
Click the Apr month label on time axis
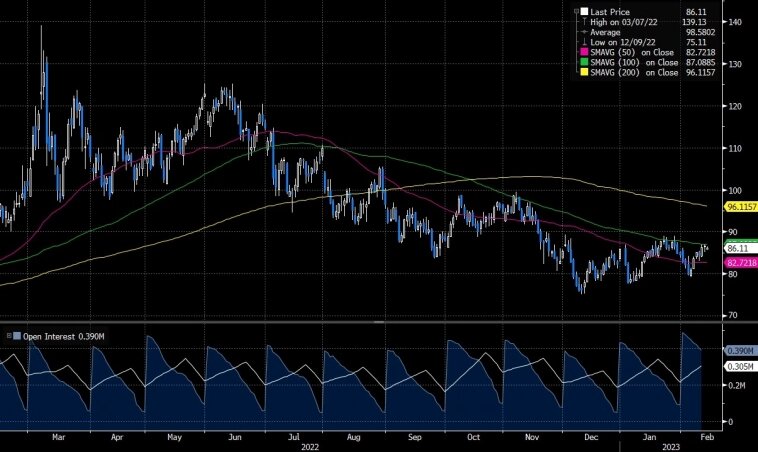tap(117, 437)
